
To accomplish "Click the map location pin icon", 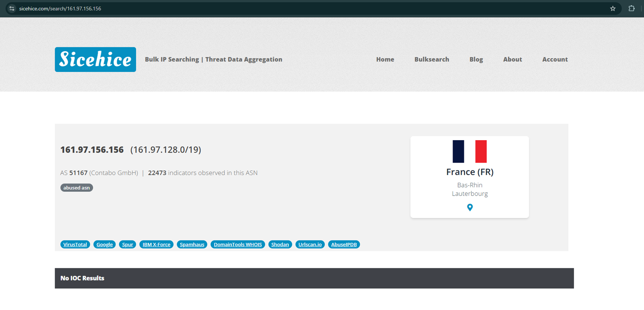I will (x=470, y=208).
